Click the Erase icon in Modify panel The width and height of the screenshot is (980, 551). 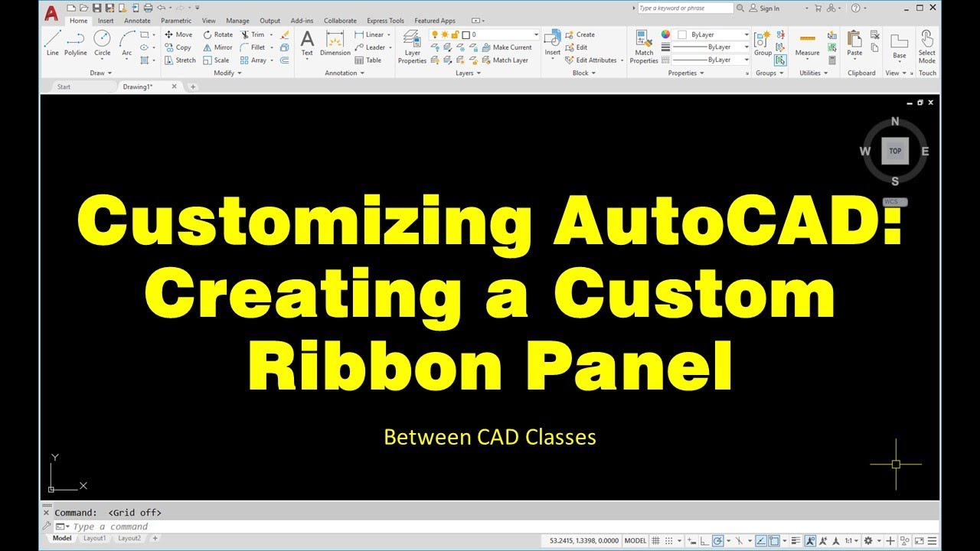285,34
